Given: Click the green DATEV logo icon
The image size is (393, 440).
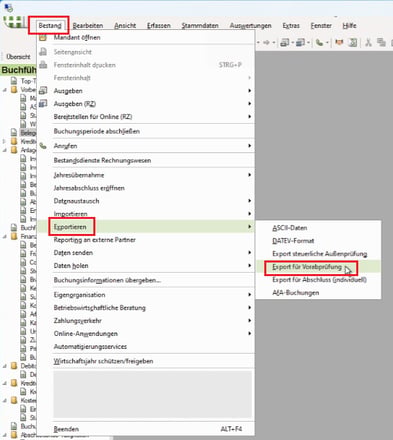Looking at the screenshot, I should click(x=14, y=23).
